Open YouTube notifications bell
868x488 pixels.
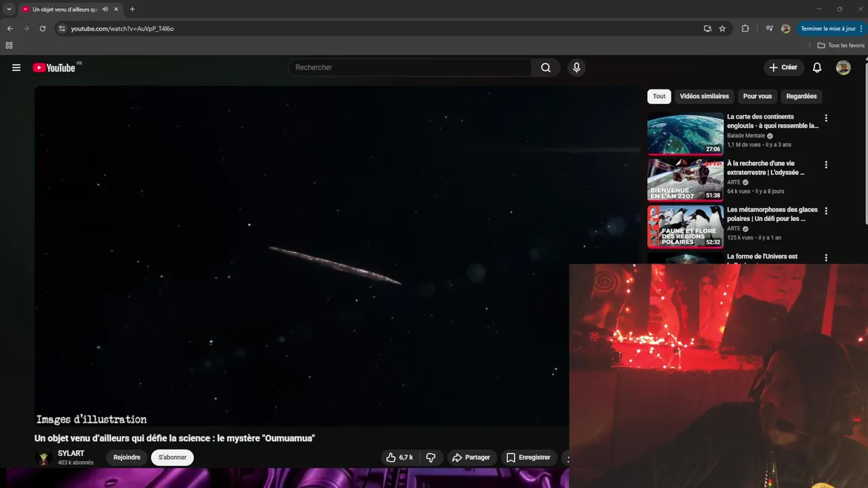coord(817,68)
